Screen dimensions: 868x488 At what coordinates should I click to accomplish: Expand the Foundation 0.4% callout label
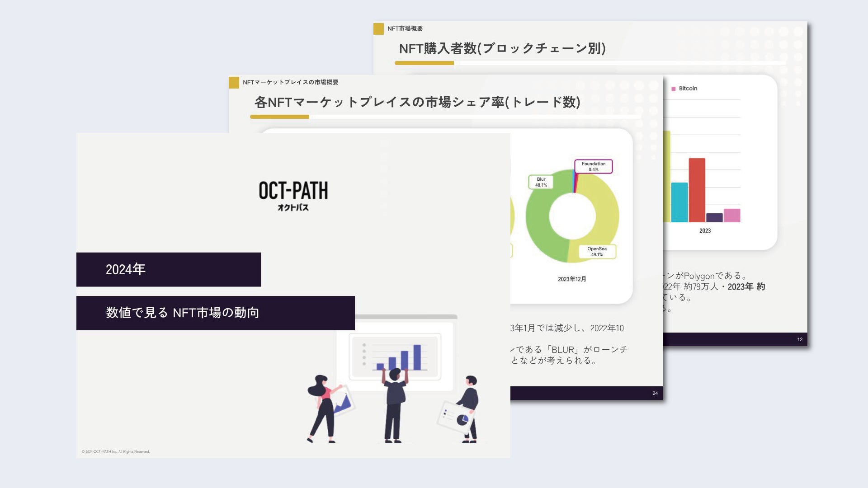593,166
